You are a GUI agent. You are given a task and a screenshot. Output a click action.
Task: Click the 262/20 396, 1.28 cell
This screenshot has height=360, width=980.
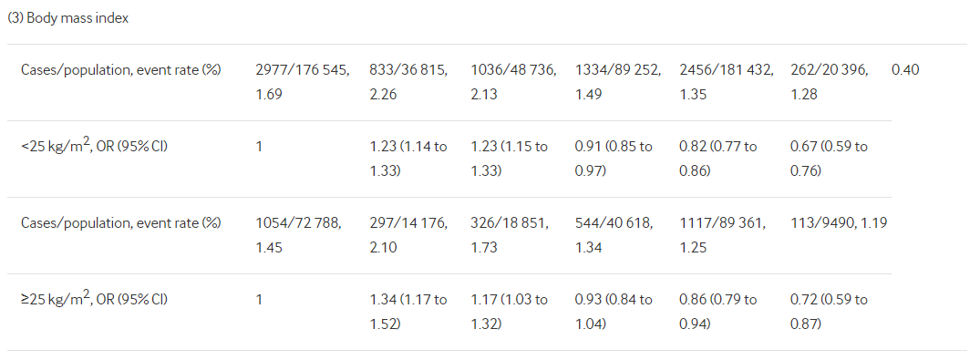[829, 82]
